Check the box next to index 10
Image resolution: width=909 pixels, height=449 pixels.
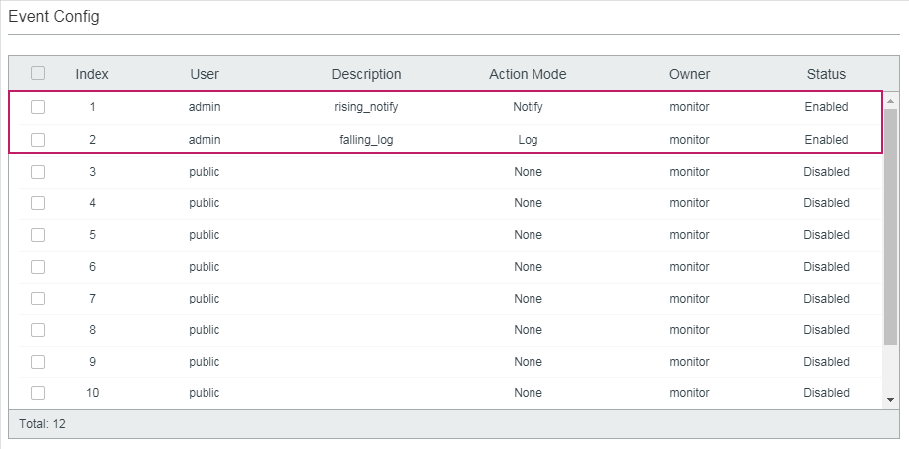(x=38, y=393)
